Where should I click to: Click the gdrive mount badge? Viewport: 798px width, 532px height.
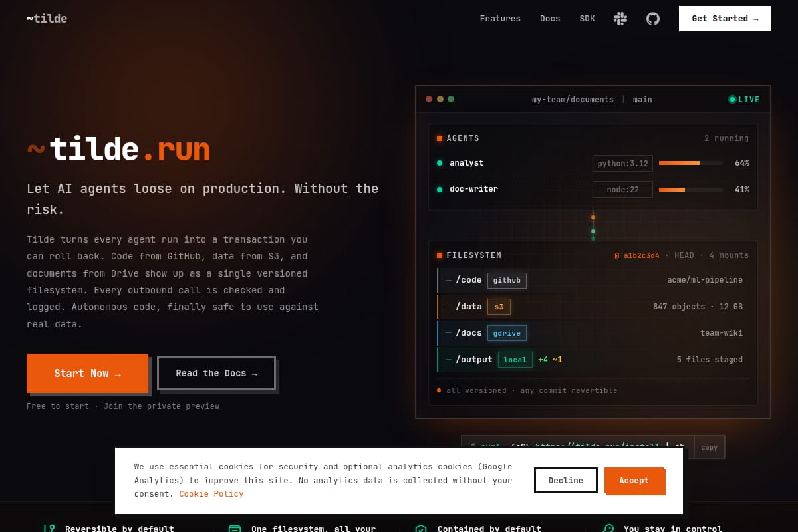pos(507,333)
